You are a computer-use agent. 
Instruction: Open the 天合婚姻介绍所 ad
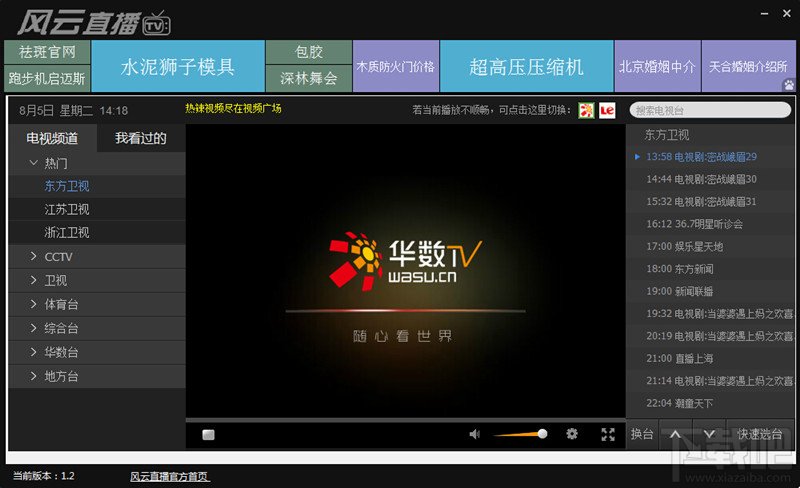(748, 66)
